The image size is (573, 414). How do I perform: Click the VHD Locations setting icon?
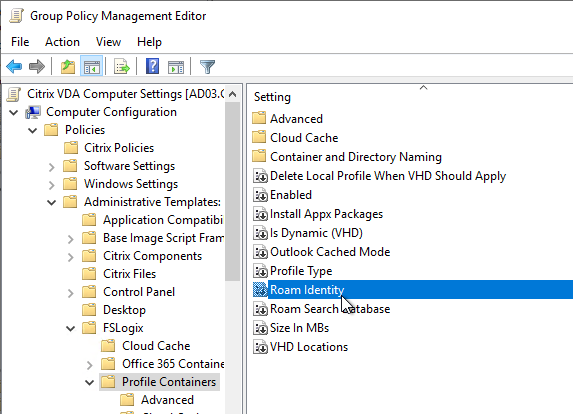coord(260,347)
